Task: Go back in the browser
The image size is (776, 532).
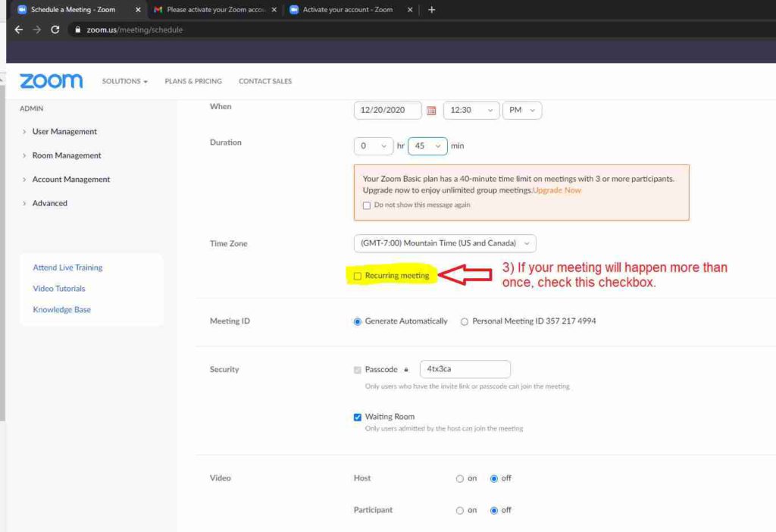Action: [x=19, y=30]
